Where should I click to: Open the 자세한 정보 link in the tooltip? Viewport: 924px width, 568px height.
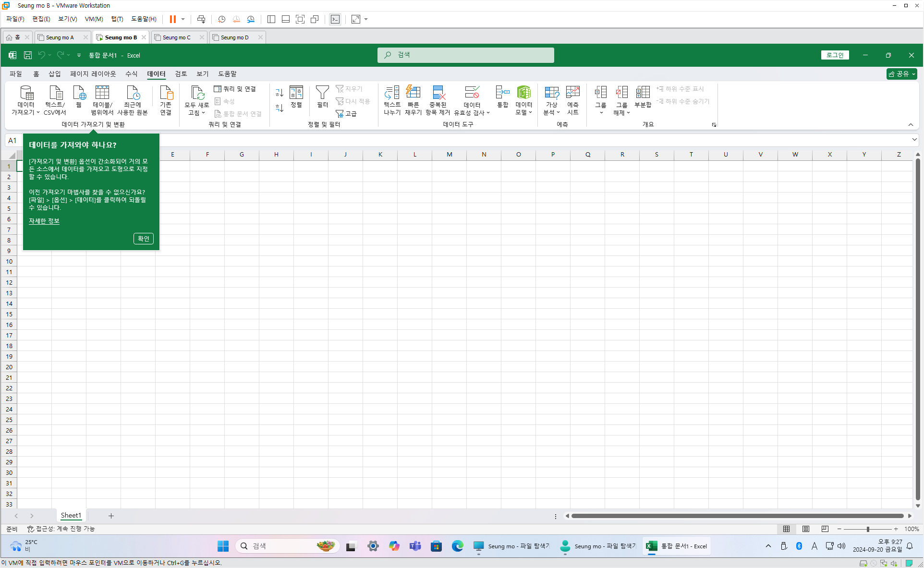(44, 221)
